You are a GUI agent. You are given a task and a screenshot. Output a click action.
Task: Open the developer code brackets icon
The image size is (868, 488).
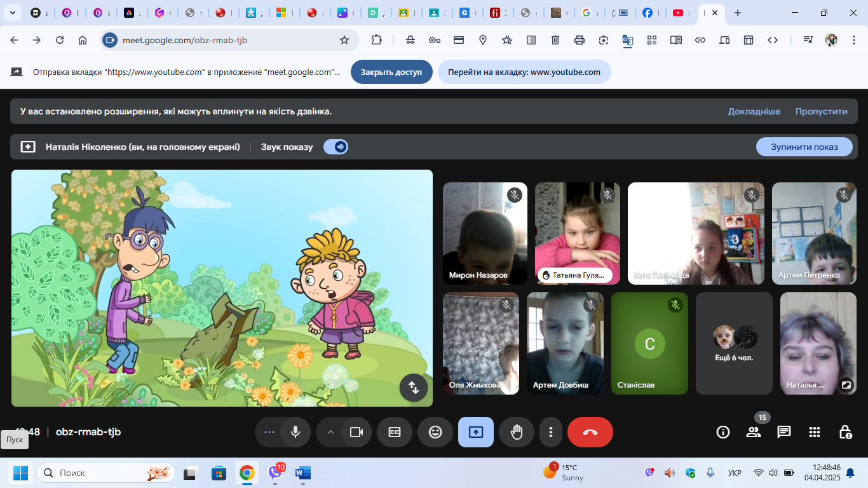click(773, 40)
